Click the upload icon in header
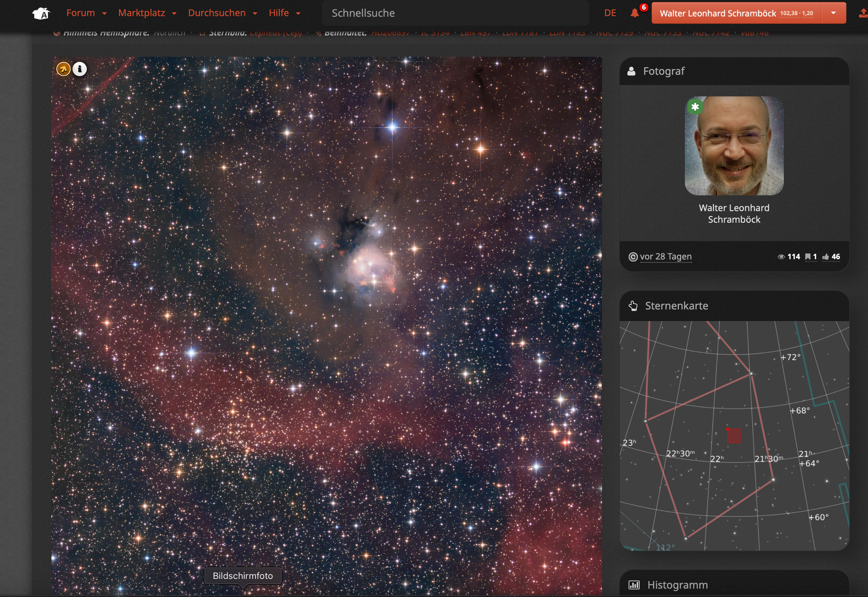Screen dimensions: 868x597 tap(863, 13)
